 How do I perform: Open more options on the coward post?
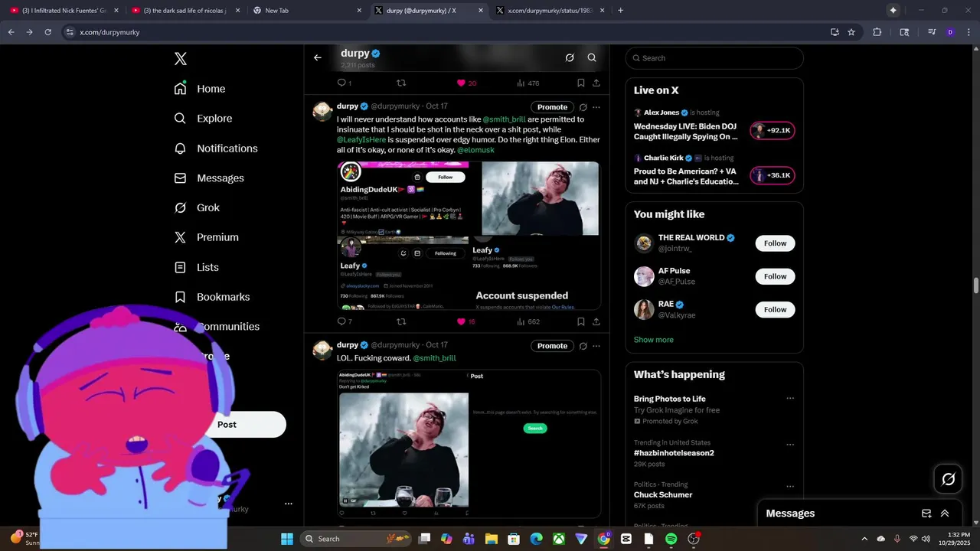pyautogui.click(x=596, y=346)
